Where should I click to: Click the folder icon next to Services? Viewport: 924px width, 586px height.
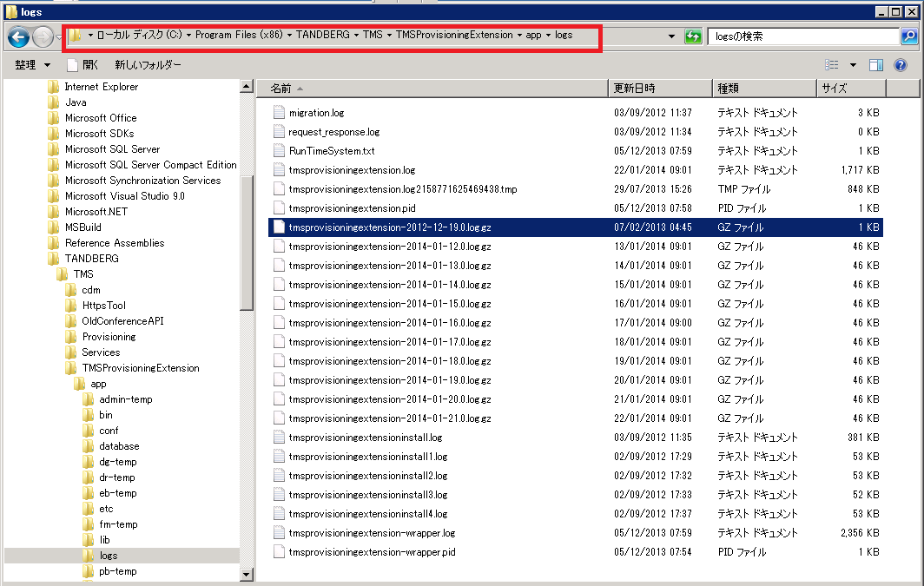click(70, 352)
